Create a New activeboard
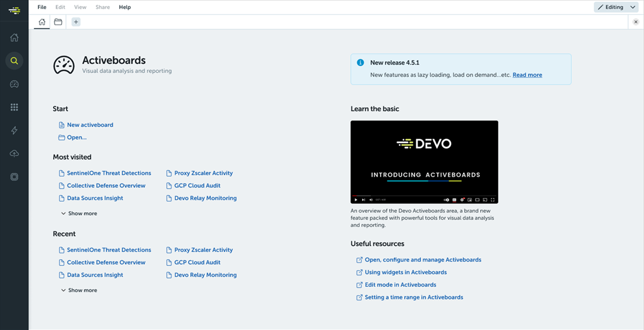Screen dimensions: 644x330 coord(89,125)
